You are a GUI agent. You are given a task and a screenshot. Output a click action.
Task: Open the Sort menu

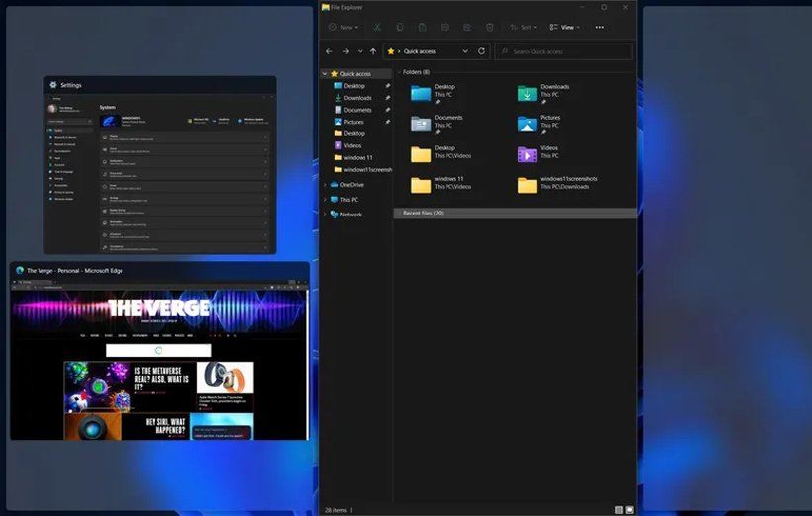coord(526,27)
